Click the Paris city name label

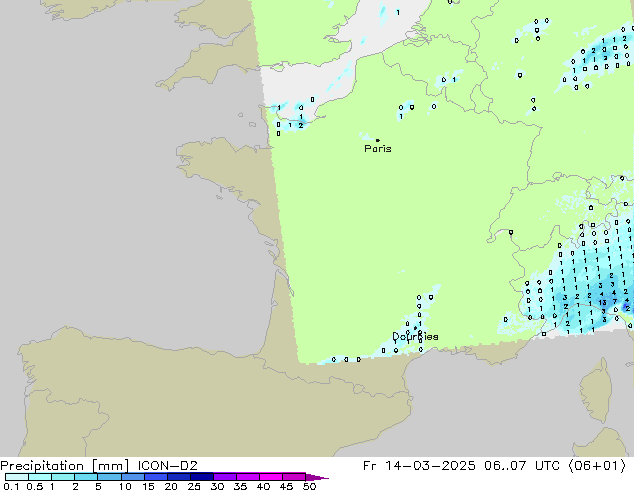tap(378, 149)
